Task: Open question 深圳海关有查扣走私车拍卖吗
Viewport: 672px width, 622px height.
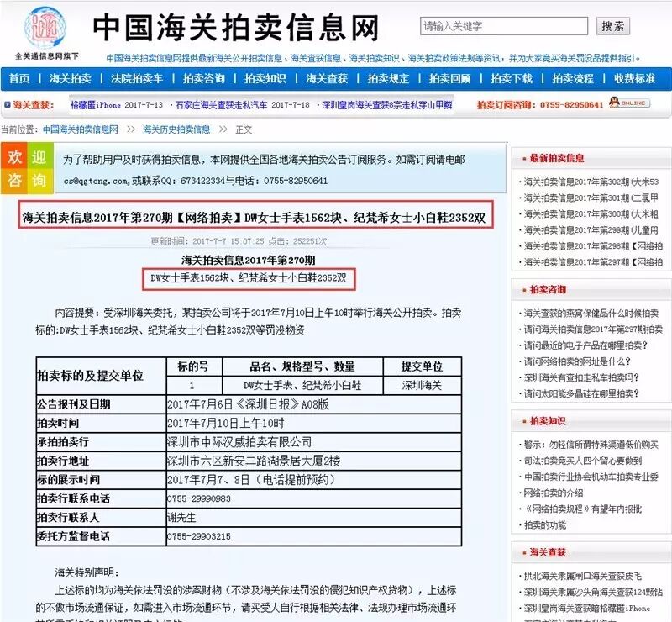Action: coord(581,377)
